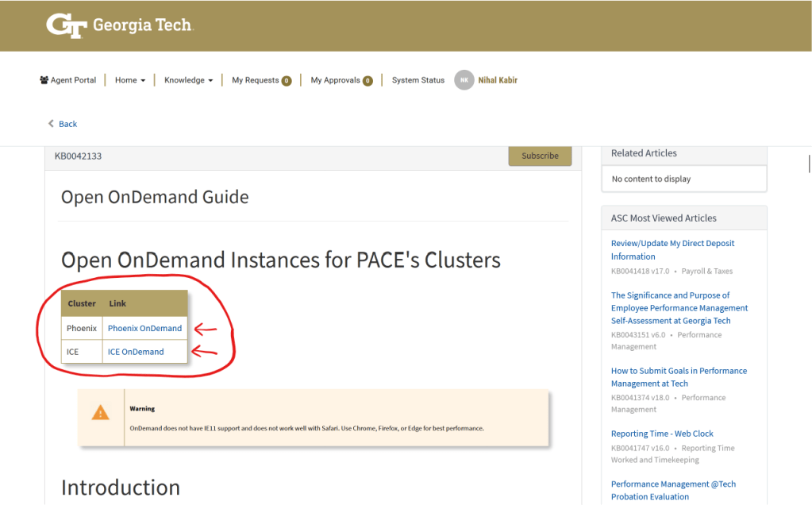Subscribe to this knowledge article
The height and width of the screenshot is (505, 812).
pos(540,156)
